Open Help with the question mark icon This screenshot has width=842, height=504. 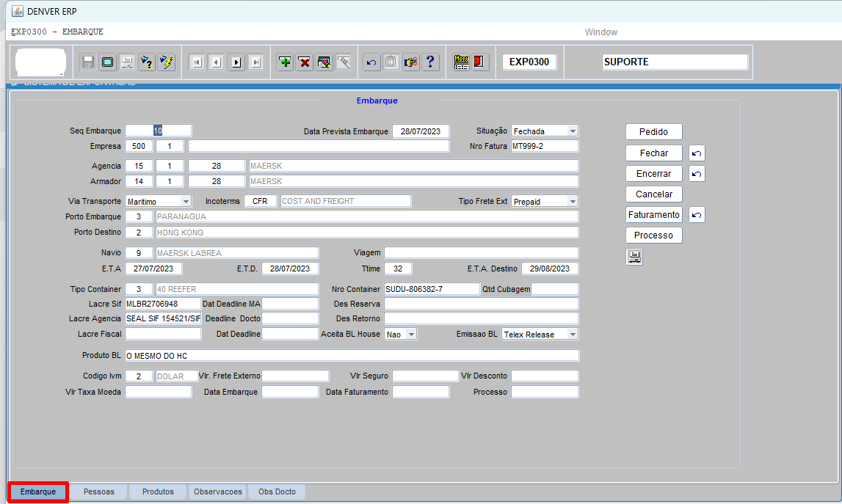(x=430, y=62)
